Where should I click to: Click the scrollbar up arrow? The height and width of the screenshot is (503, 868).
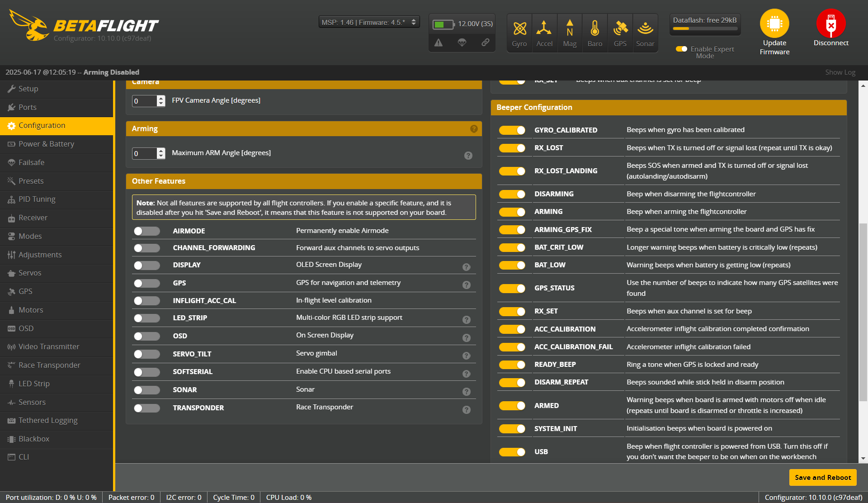[x=863, y=85]
